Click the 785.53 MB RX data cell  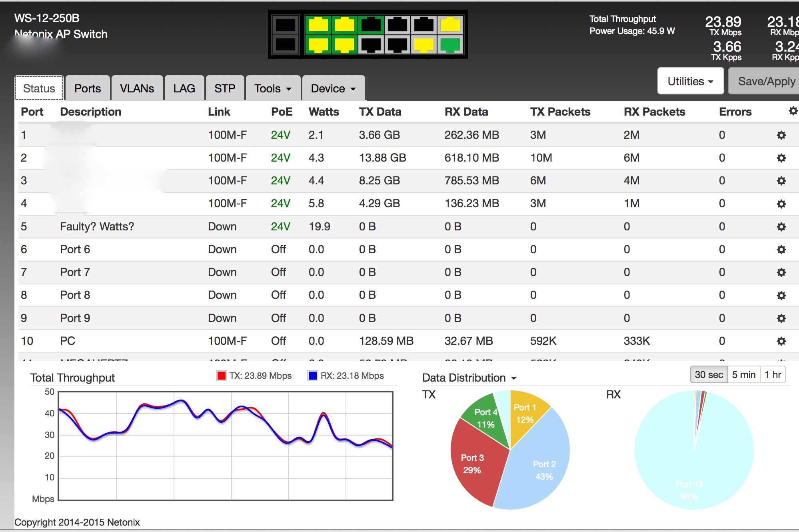tap(471, 180)
